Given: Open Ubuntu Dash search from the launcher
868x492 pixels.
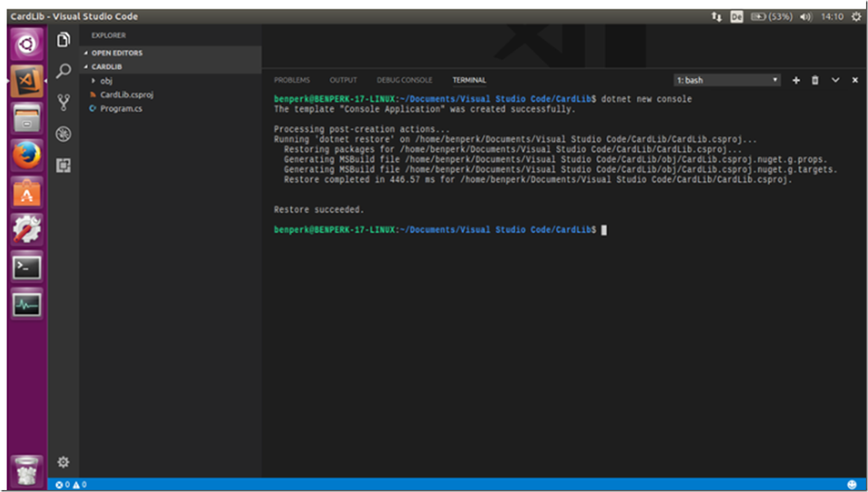Looking at the screenshot, I should pyautogui.click(x=27, y=44).
